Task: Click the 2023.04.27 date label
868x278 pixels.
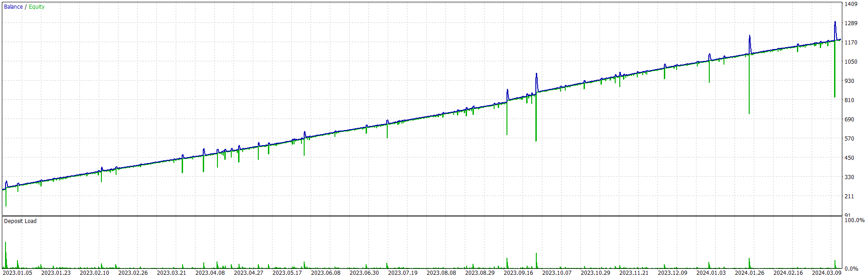Action: [x=249, y=273]
